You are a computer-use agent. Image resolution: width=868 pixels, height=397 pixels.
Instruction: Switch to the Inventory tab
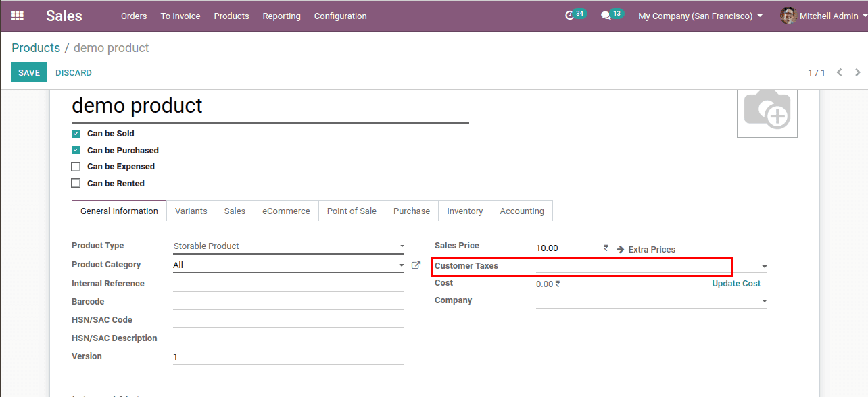[464, 211]
